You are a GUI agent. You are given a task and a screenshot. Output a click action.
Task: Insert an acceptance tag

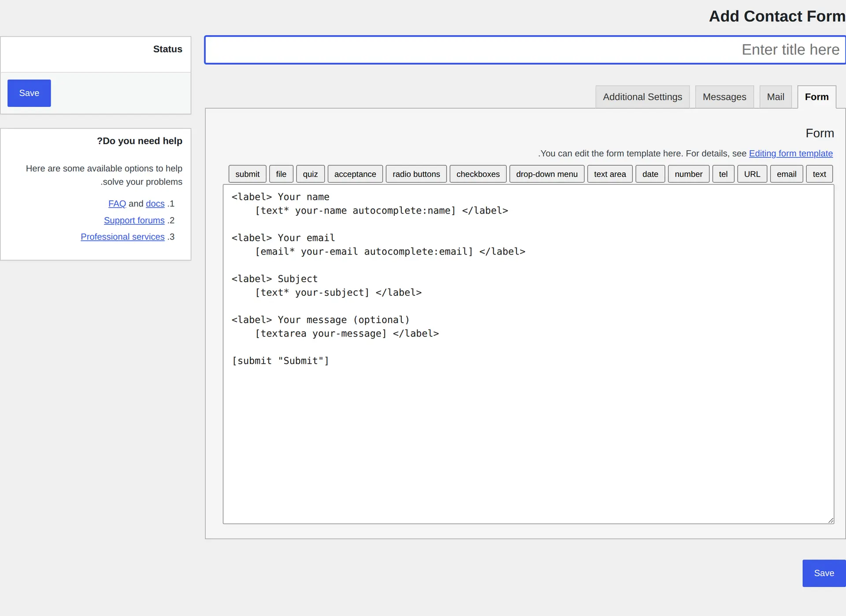coord(355,174)
